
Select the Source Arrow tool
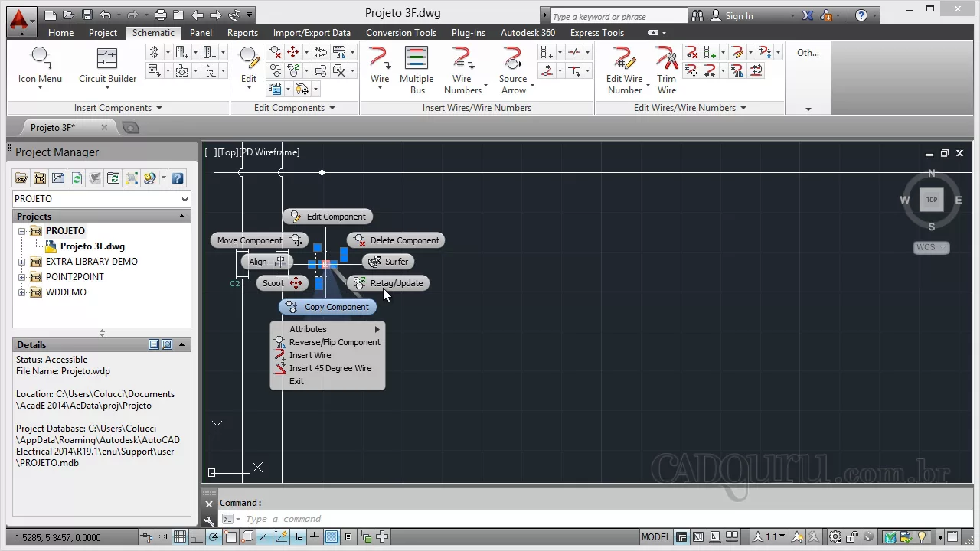click(513, 70)
